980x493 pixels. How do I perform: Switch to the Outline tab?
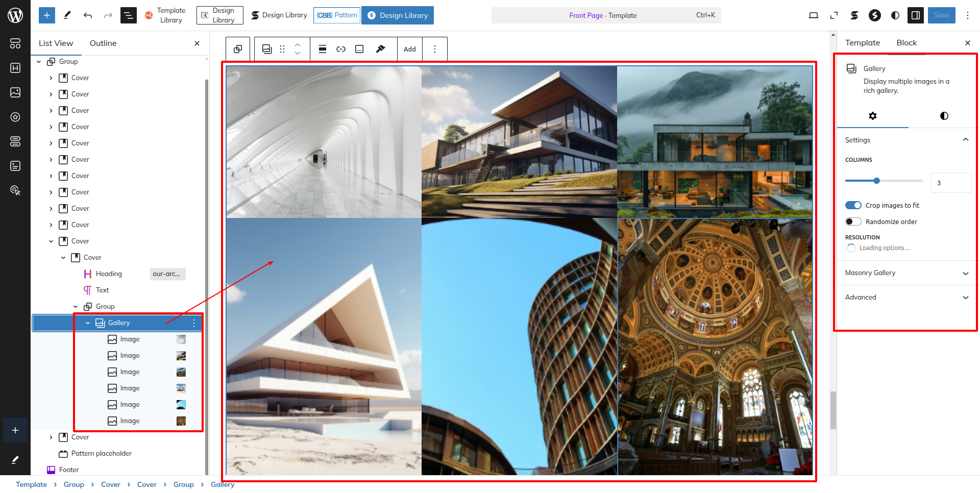pyautogui.click(x=103, y=43)
